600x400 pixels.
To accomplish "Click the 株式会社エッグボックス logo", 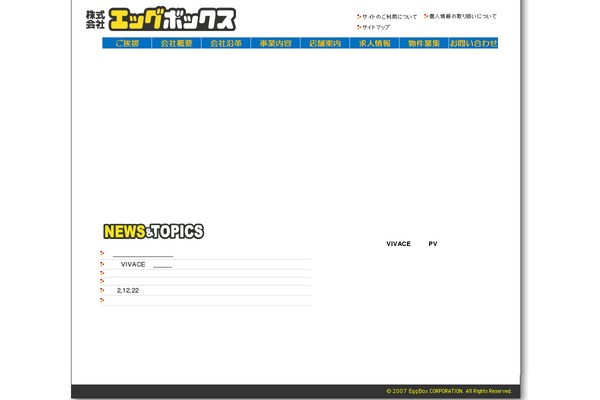I will pos(161,19).
